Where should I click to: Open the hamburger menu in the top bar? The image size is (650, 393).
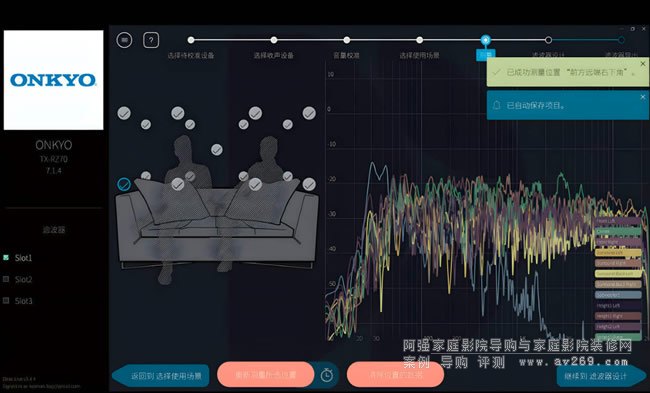[124, 40]
